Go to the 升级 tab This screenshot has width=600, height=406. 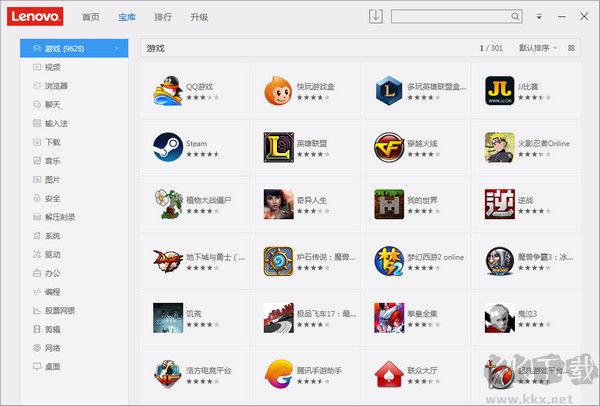pos(199,17)
